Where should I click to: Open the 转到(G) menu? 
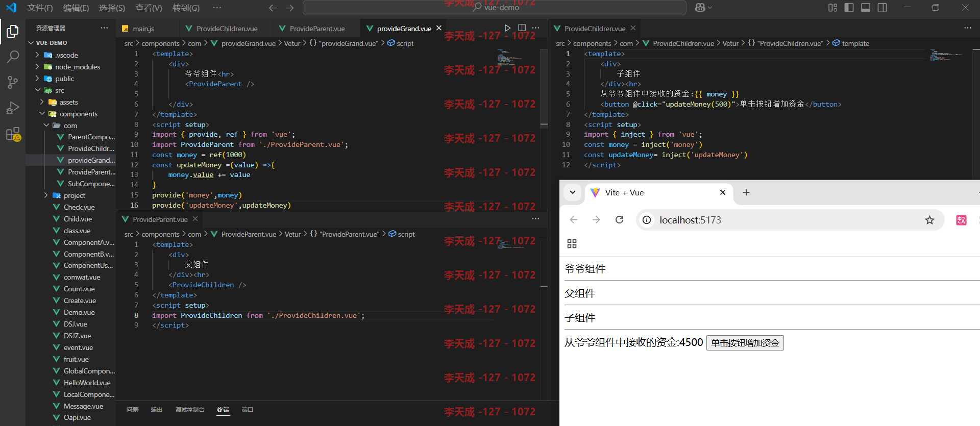[x=186, y=8]
